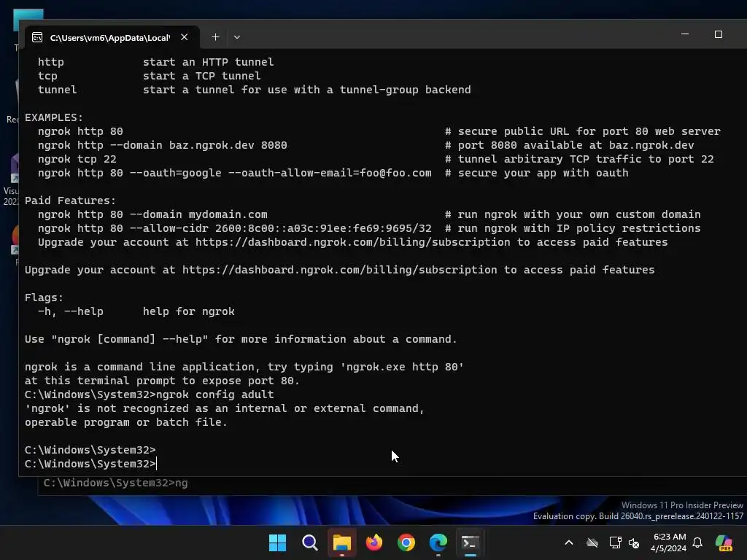Open the network display tray icon

[x=615, y=542]
